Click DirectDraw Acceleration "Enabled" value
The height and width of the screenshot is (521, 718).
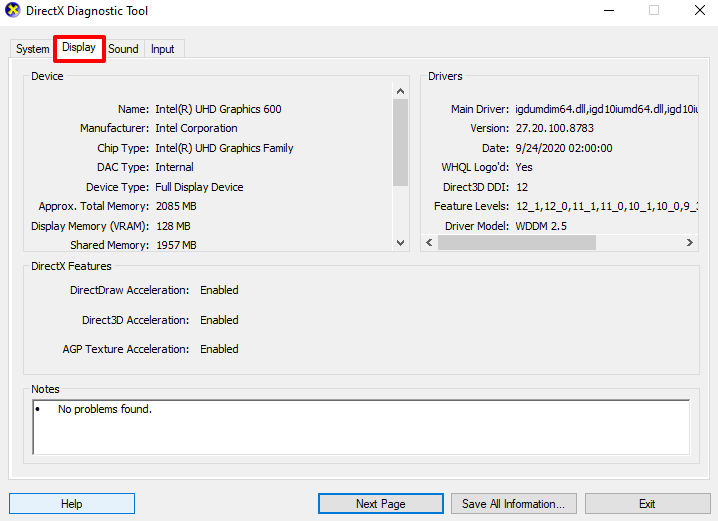coord(219,290)
